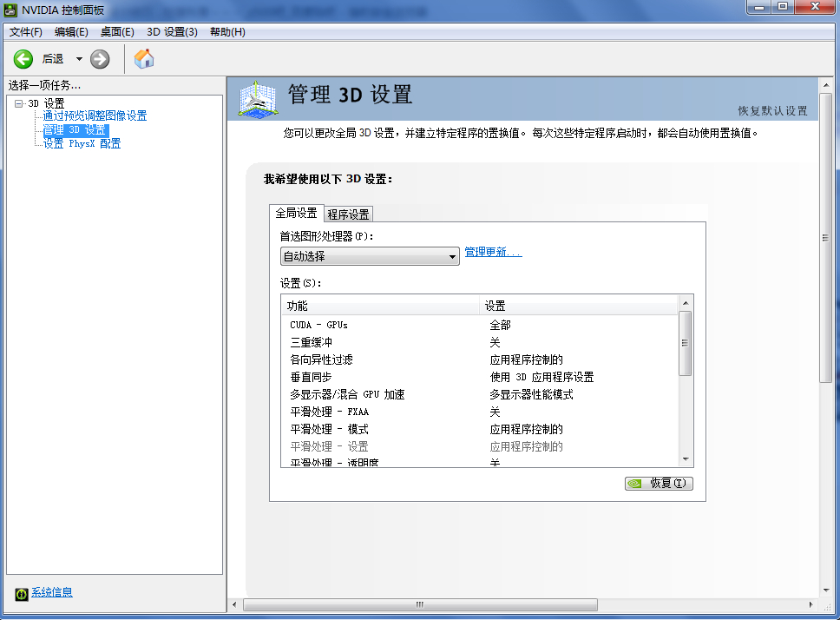840x620 pixels.
Task: Open the 桌面(E) menu
Action: (117, 32)
